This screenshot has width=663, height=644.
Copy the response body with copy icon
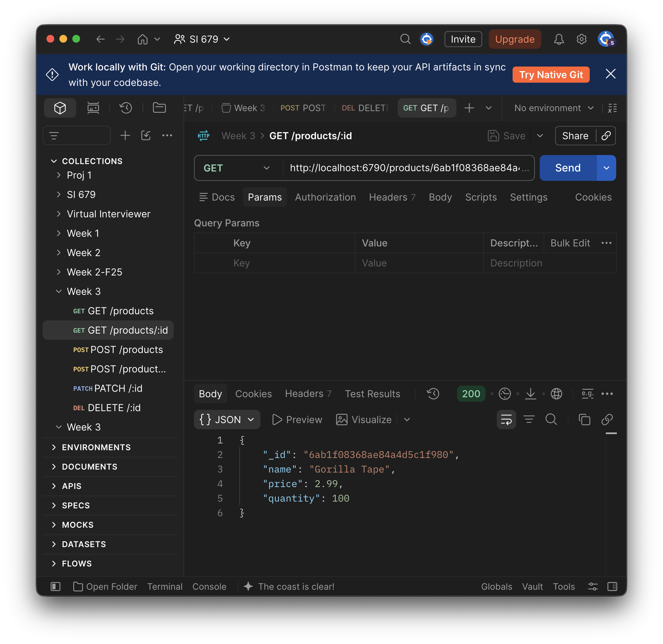(584, 419)
